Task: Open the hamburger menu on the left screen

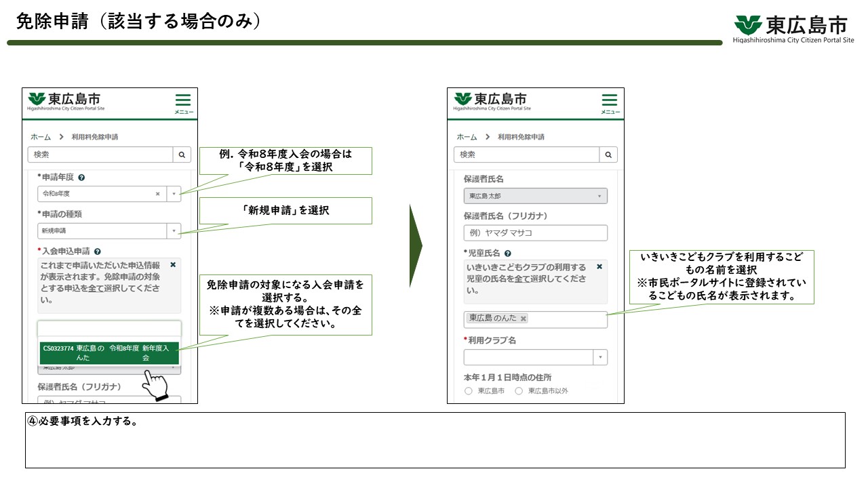Action: (183, 100)
